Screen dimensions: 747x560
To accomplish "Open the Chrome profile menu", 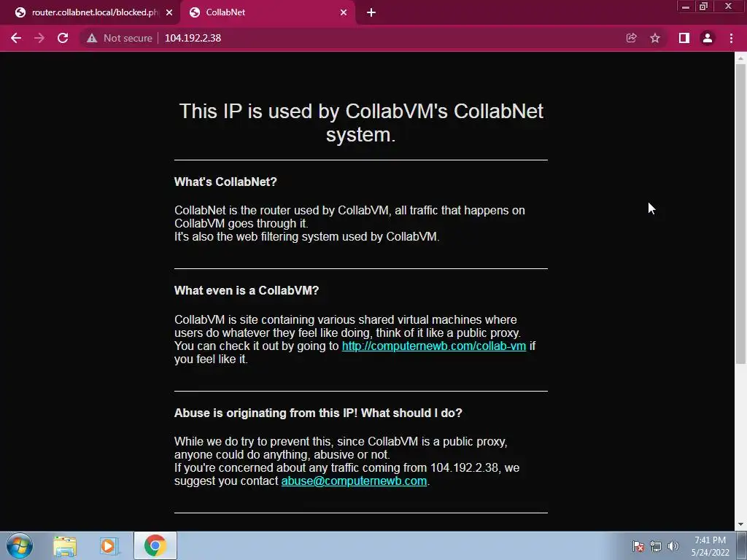I will pos(708,38).
